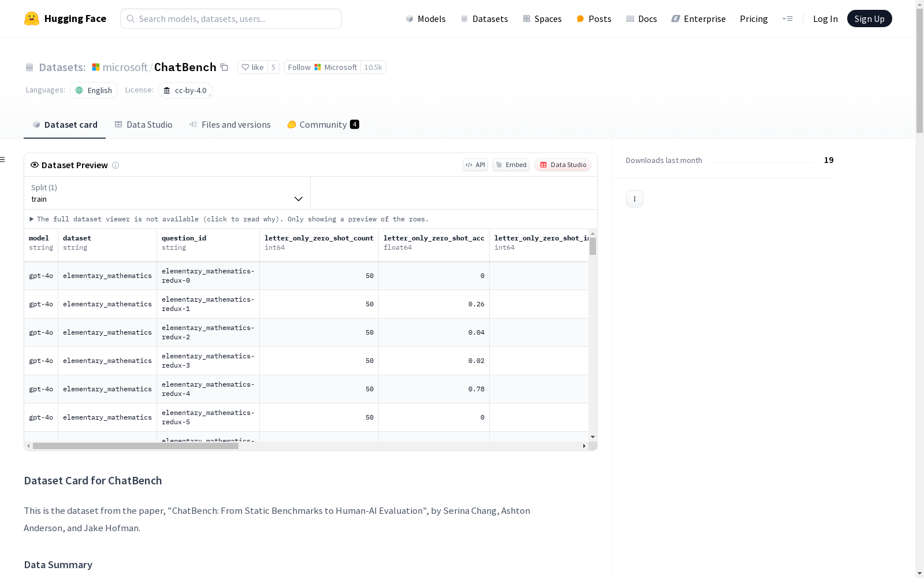Viewport: 924px width, 578px height.
Task: Open the table of contents sidebar icon
Action: (3, 160)
